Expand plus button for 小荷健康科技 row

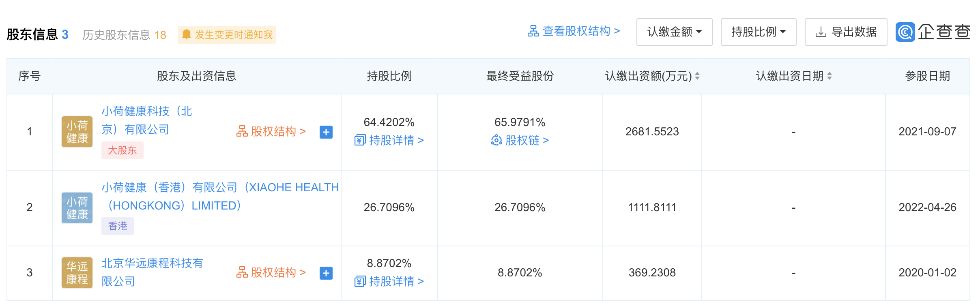point(326,132)
